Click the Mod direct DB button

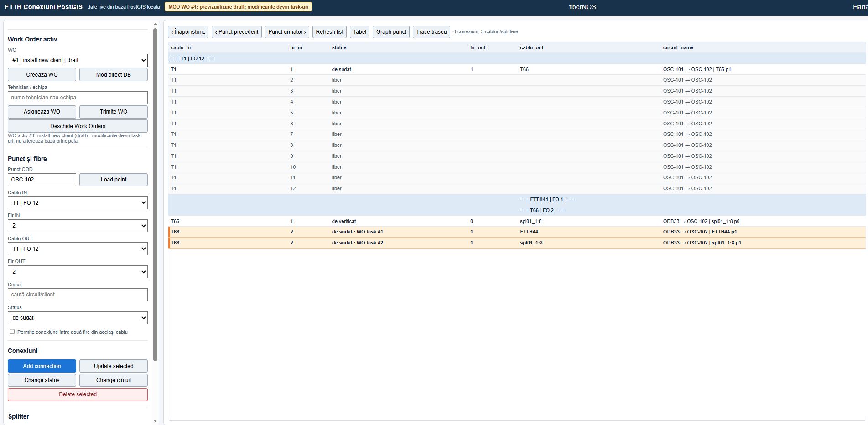(114, 75)
